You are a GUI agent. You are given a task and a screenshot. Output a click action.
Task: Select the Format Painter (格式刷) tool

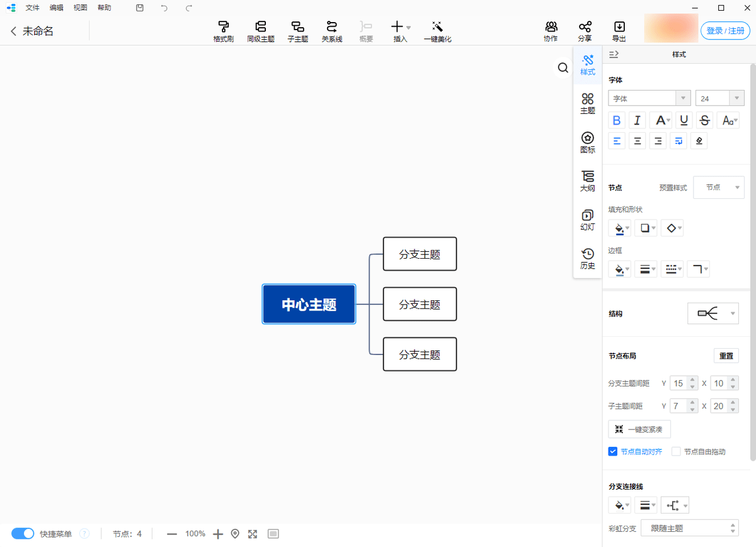(223, 31)
